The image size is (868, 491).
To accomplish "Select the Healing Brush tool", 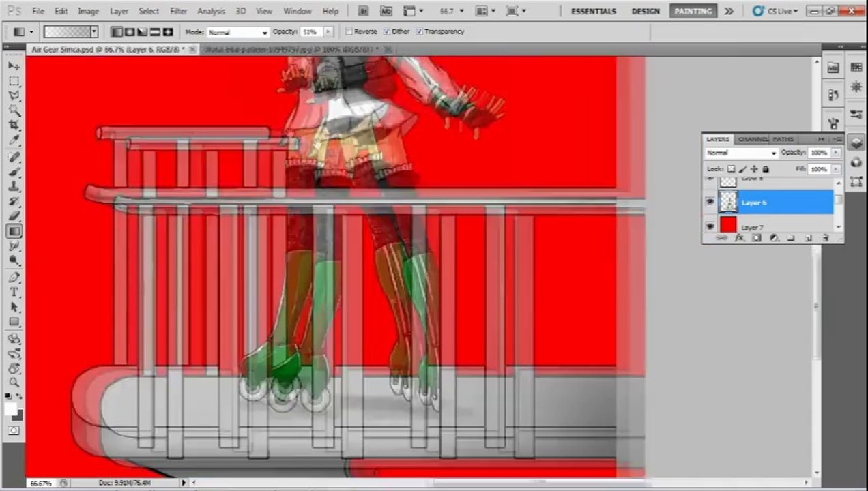I will (x=14, y=158).
